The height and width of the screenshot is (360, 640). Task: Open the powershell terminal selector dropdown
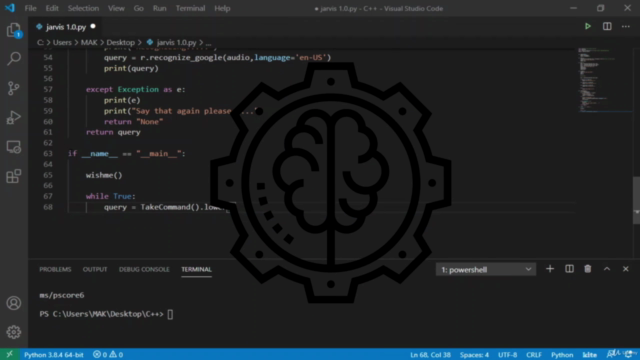tap(486, 269)
